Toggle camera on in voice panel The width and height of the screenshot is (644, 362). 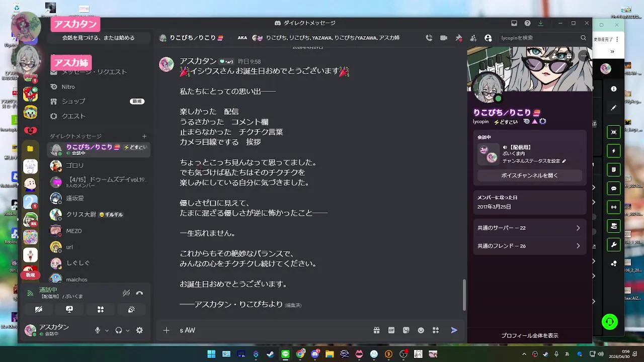pyautogui.click(x=39, y=310)
